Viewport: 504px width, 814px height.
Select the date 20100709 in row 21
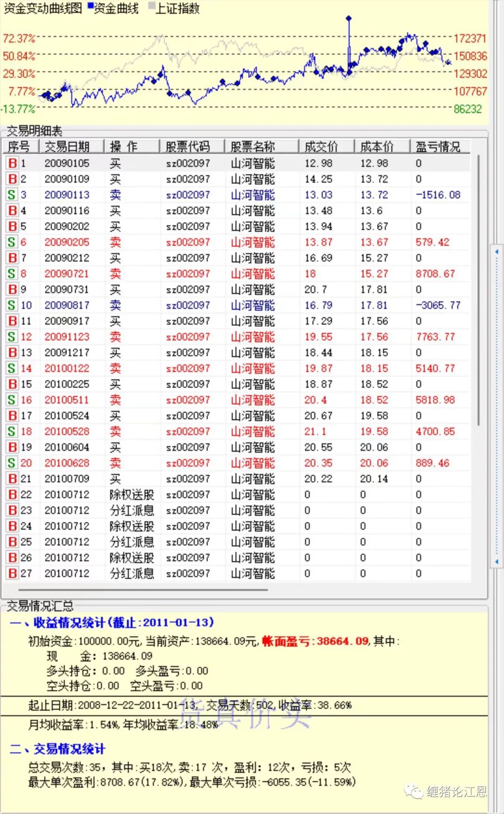pyautogui.click(x=67, y=479)
